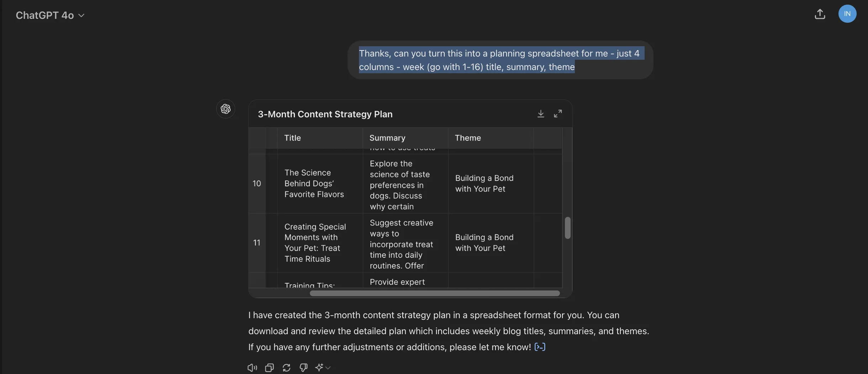This screenshot has width=868, height=374.
Task: Click the Title column header
Action: click(x=320, y=138)
